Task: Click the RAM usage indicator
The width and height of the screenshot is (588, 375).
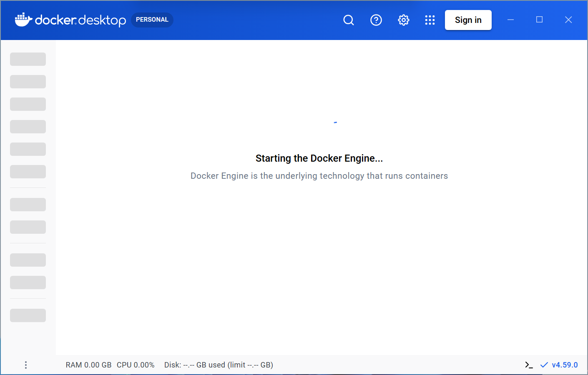Action: 88,365
